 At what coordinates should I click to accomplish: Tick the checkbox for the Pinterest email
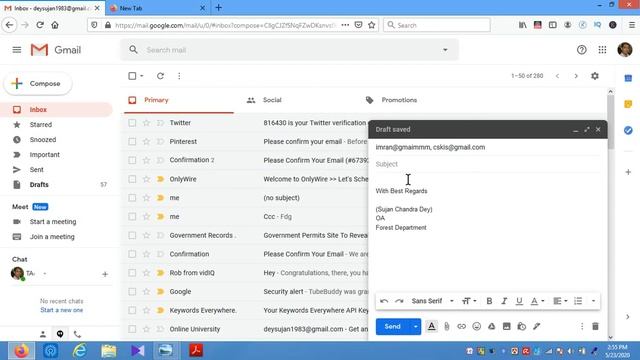(132, 142)
